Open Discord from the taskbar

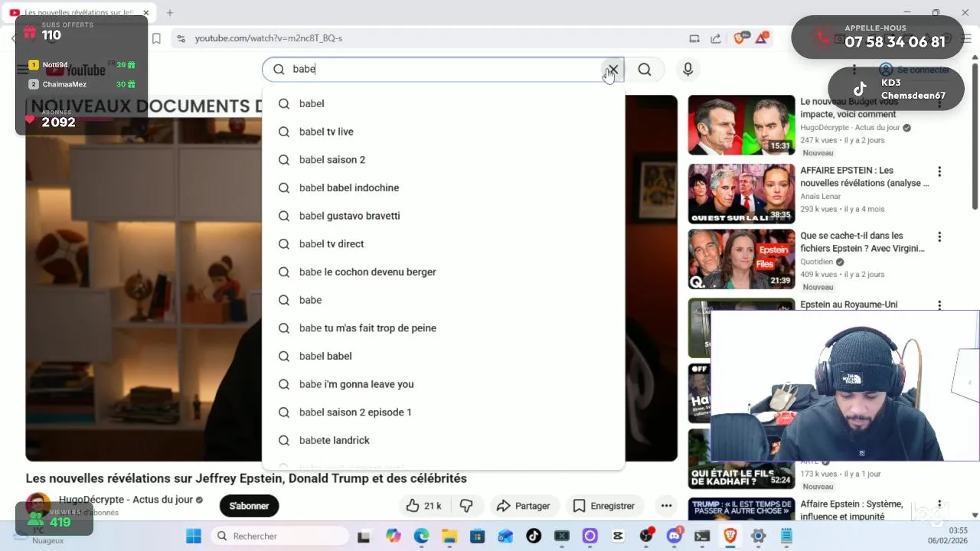point(675,536)
